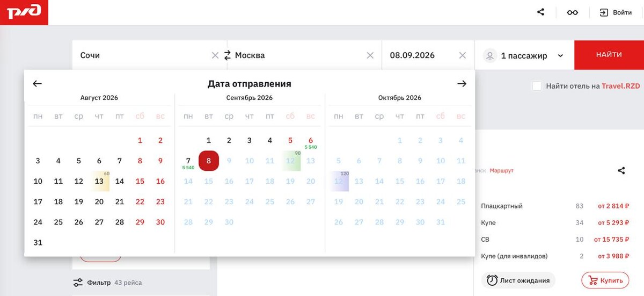The width and height of the screenshot is (644, 296).
Task: Click the Купить buy button
Action: click(x=605, y=280)
